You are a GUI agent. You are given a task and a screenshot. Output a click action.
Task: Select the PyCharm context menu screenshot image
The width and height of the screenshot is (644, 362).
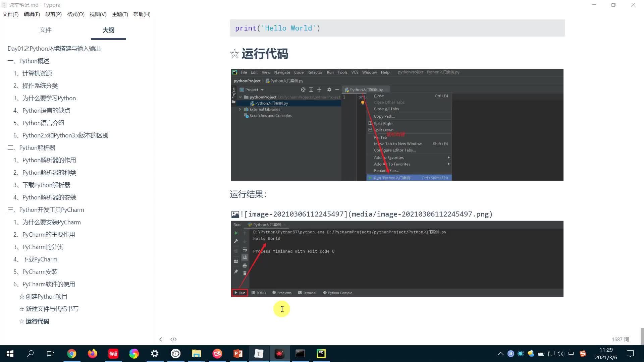click(397, 125)
